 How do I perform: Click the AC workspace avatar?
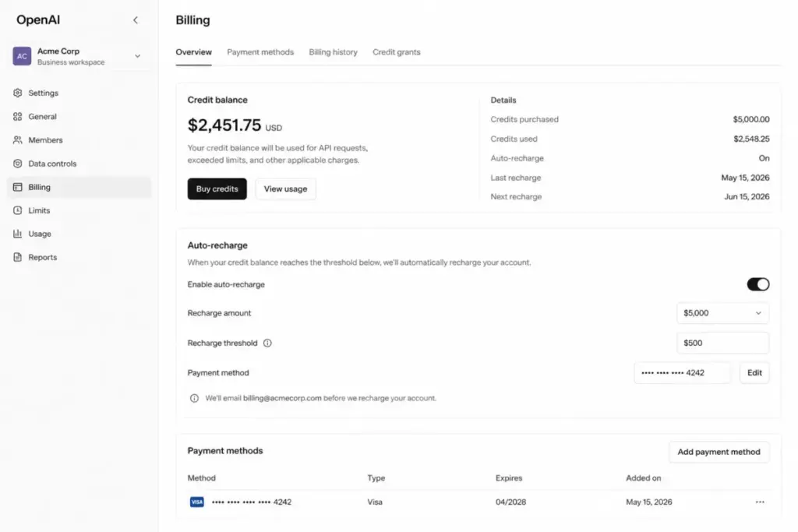(x=22, y=56)
